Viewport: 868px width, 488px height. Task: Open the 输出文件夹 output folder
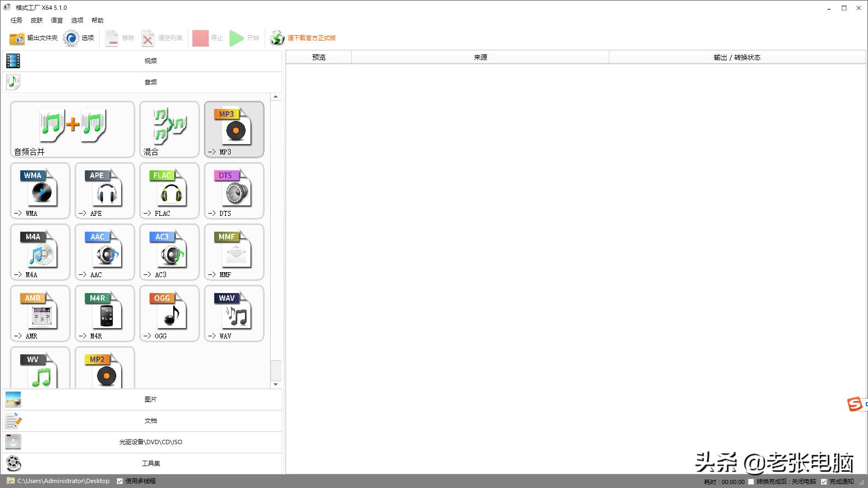coord(33,38)
